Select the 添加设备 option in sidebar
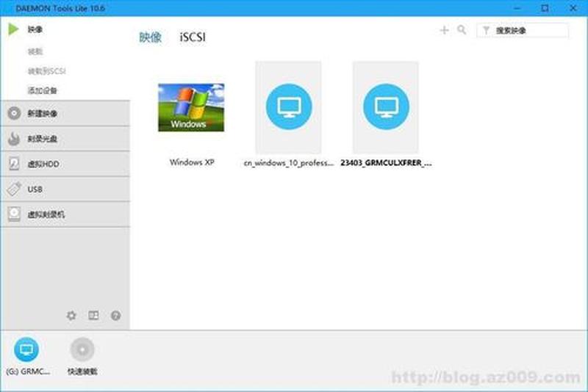This screenshot has width=588, height=392. [43, 90]
